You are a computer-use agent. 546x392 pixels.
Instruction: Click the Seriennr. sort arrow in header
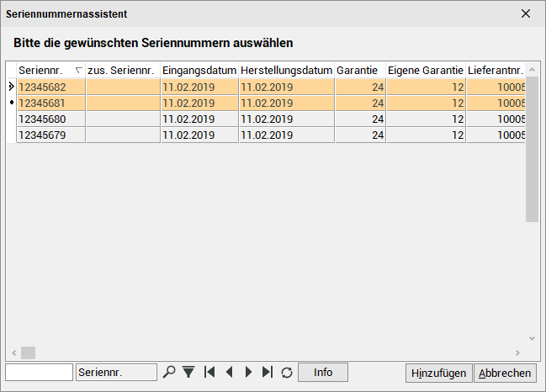(79, 71)
